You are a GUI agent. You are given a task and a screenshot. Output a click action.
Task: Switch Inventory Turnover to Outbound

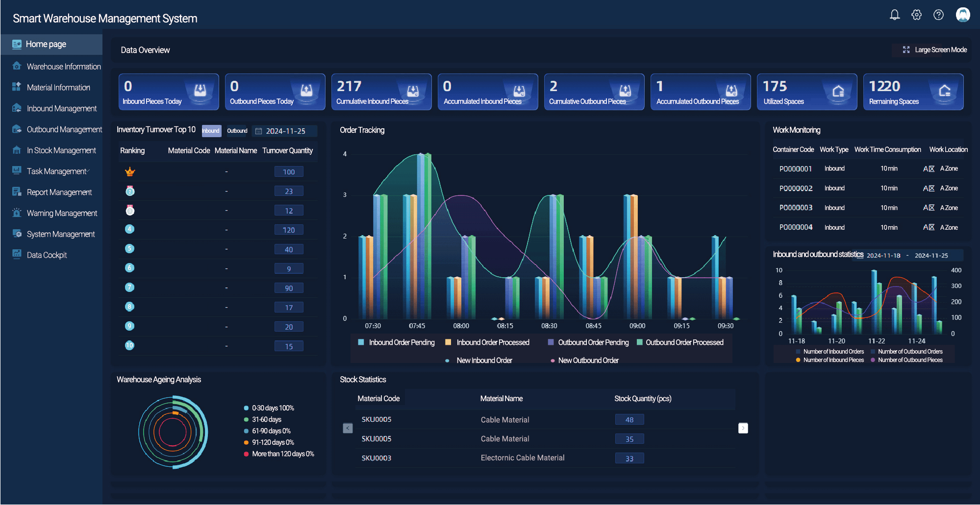(x=237, y=131)
